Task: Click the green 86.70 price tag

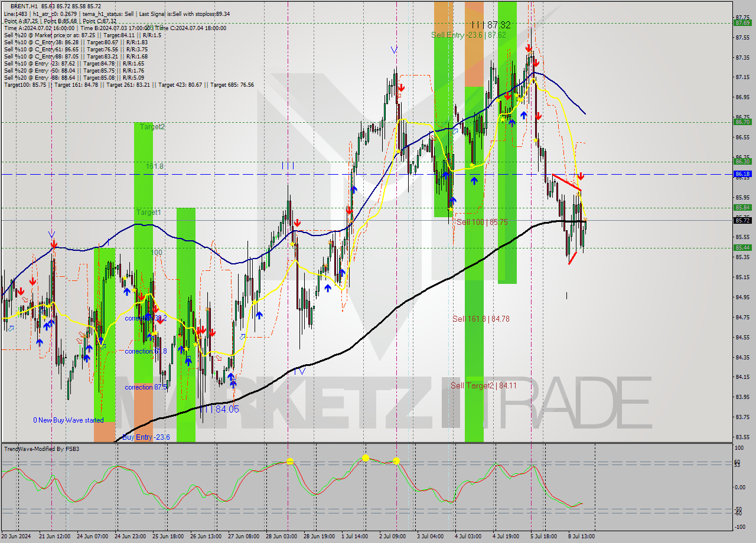Action: pyautogui.click(x=742, y=122)
